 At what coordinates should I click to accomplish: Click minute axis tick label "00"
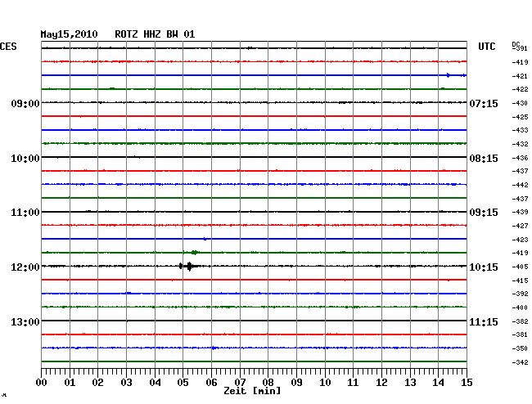point(42,382)
